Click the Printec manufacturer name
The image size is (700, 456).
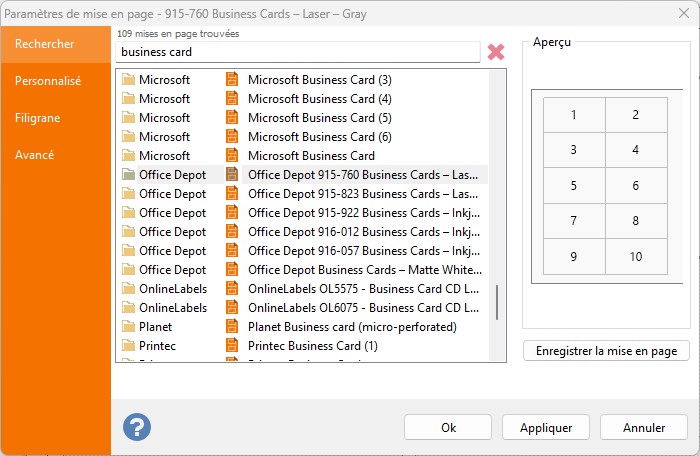click(157, 346)
